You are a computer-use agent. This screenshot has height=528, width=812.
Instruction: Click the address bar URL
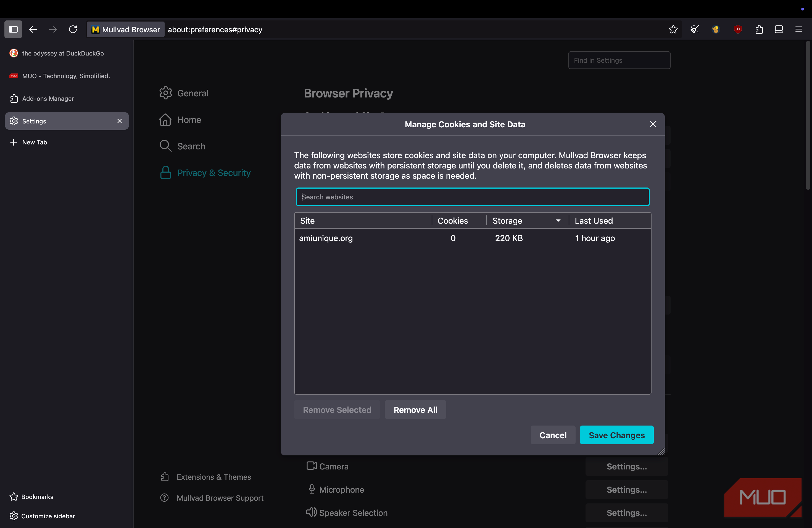click(x=215, y=30)
